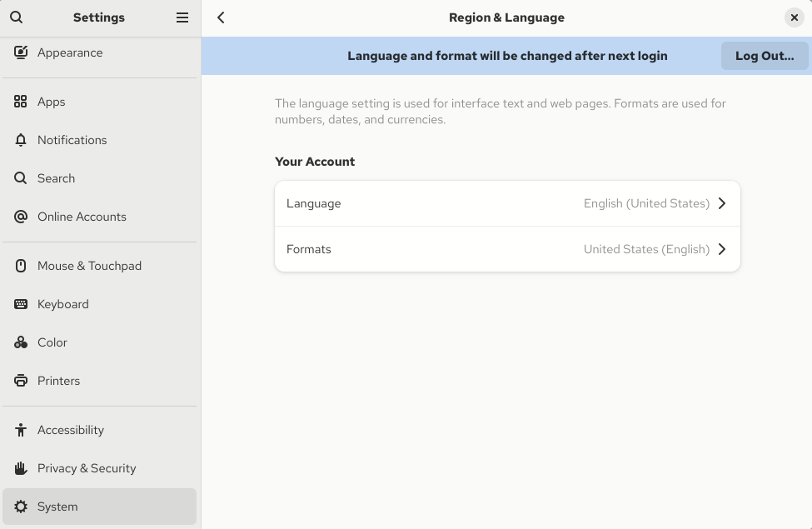
Task: Open the hamburger menu in Settings header
Action: [x=182, y=17]
